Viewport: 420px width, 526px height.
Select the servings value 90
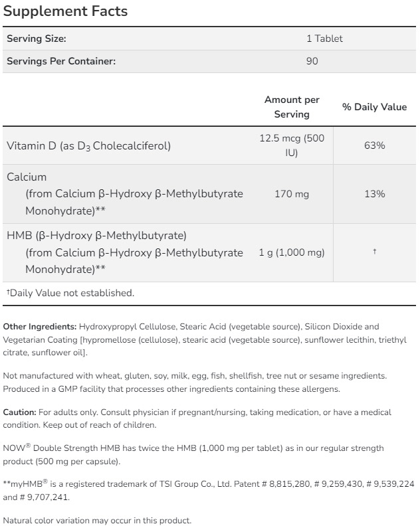tap(312, 61)
